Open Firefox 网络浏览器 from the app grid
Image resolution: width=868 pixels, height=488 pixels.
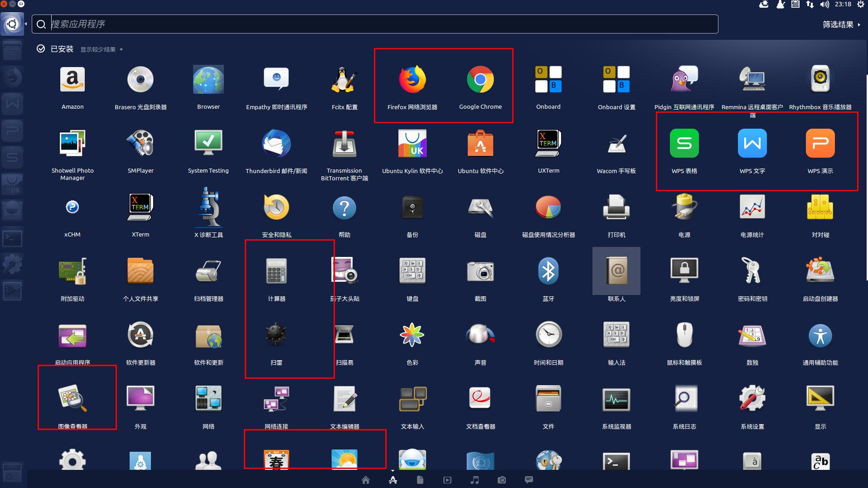point(412,80)
